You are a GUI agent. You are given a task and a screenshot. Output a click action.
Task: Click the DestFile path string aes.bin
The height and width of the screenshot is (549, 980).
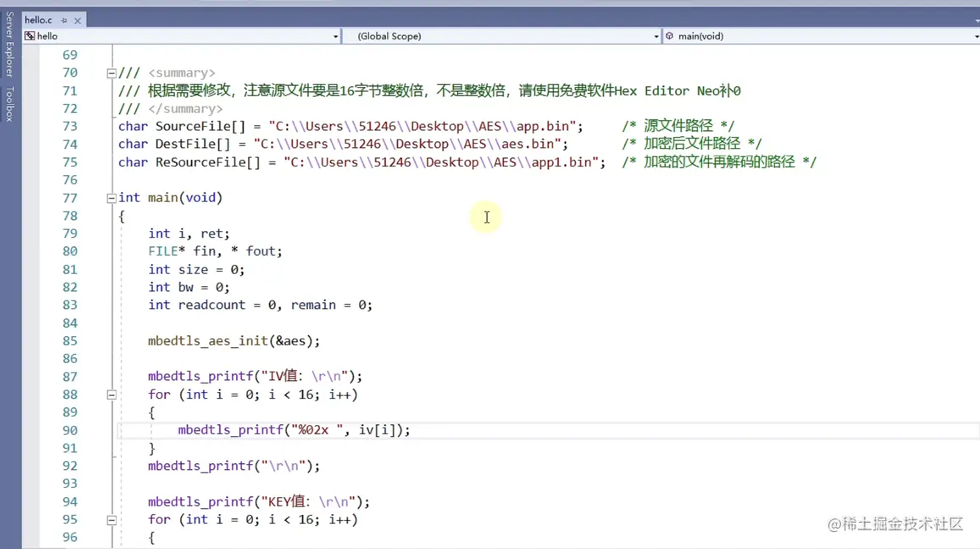[x=408, y=144]
